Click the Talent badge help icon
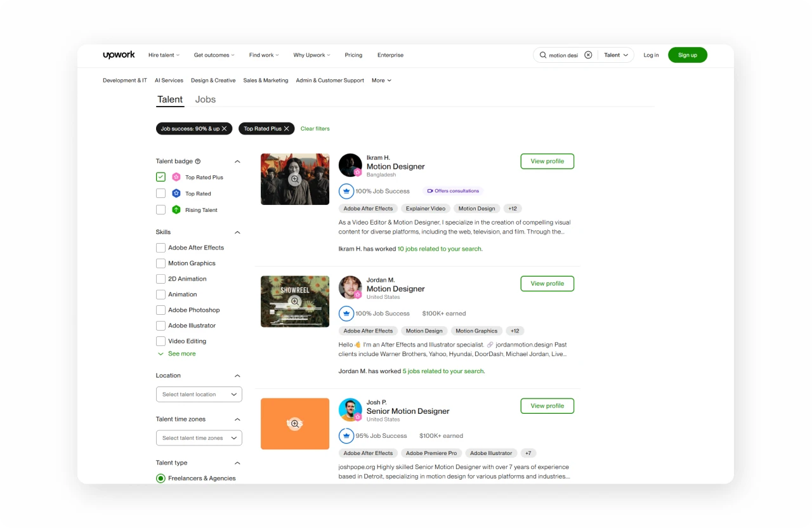The height and width of the screenshot is (528, 812). click(198, 161)
